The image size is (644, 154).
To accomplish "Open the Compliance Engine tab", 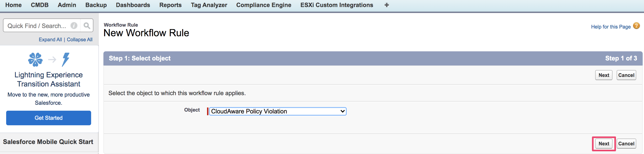I will (264, 5).
